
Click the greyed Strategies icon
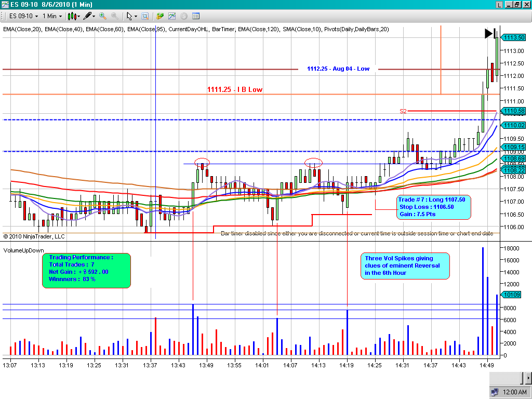(x=183, y=16)
